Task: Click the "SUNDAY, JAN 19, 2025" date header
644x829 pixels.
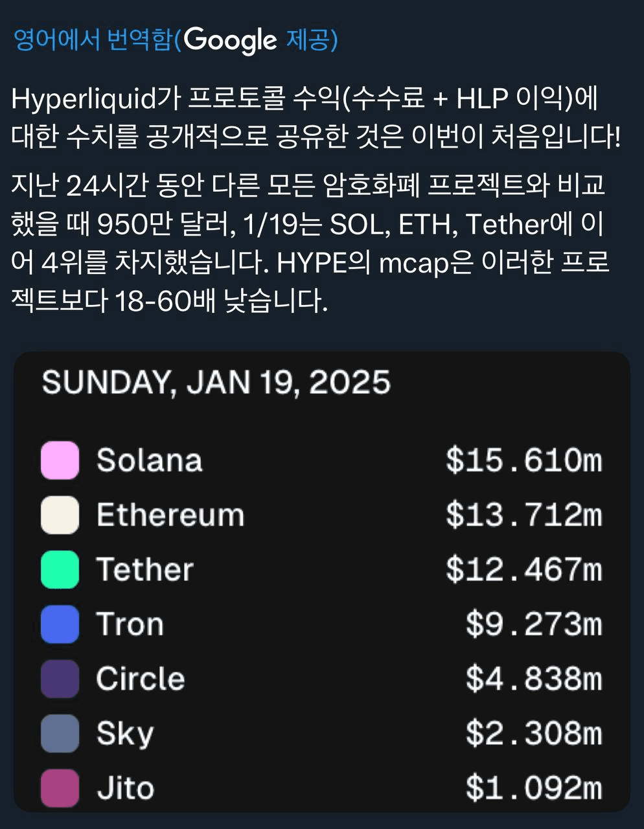Action: click(216, 382)
